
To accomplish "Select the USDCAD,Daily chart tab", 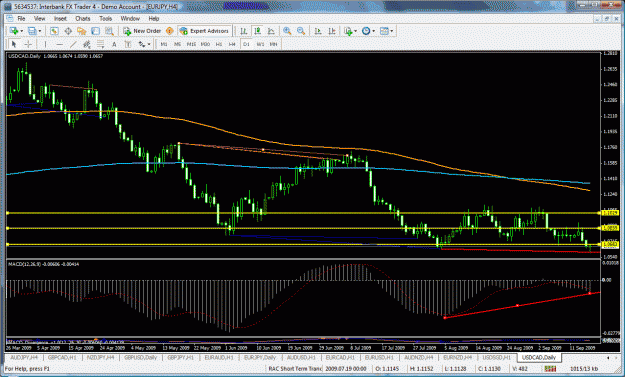I will pos(539,357).
